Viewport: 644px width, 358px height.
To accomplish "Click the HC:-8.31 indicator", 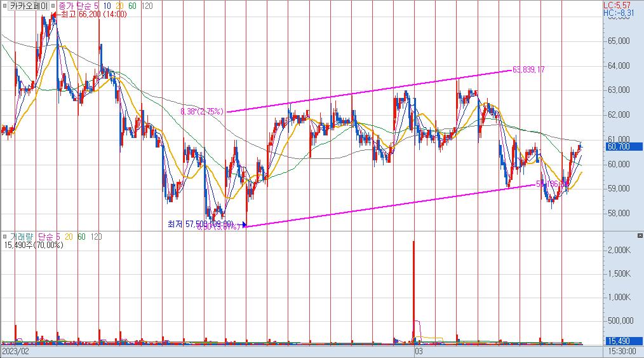I will (619, 13).
